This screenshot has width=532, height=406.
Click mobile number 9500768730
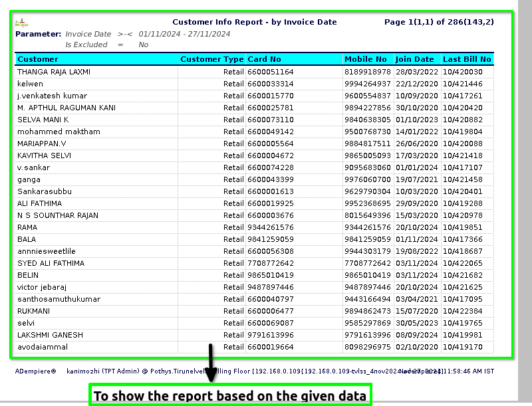(368, 132)
